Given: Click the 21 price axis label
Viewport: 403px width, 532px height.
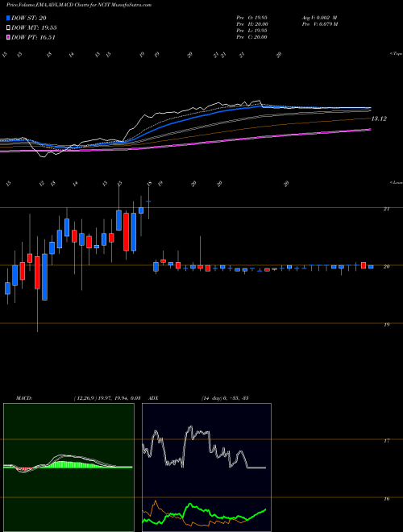Looking at the screenshot, I should click(386, 209).
